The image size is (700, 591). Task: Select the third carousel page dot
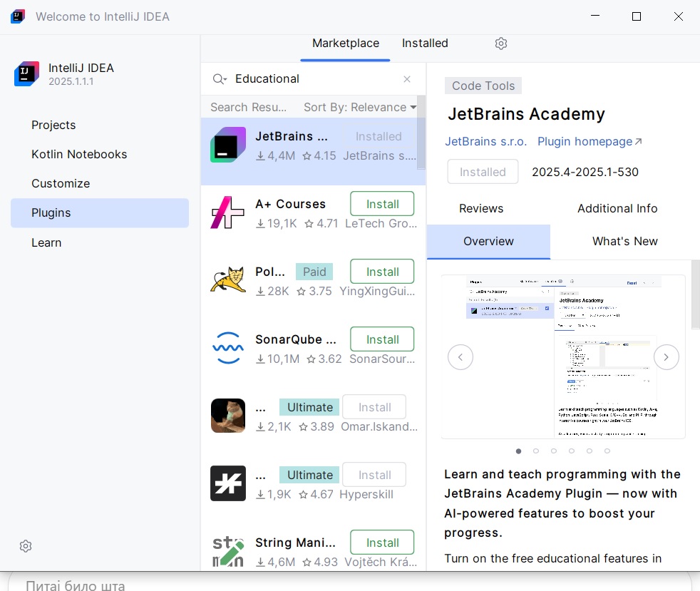point(554,451)
